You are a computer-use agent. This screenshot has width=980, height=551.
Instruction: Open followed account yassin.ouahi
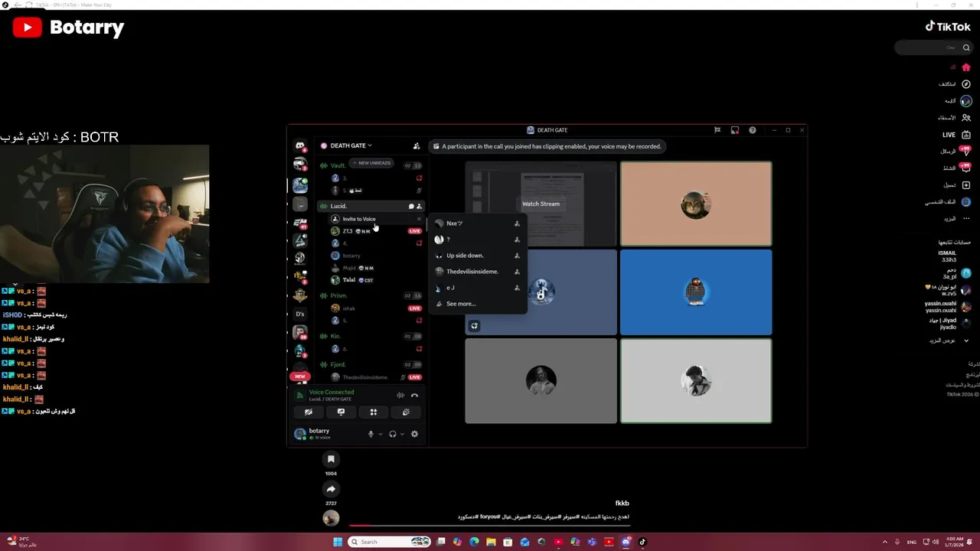(948, 307)
